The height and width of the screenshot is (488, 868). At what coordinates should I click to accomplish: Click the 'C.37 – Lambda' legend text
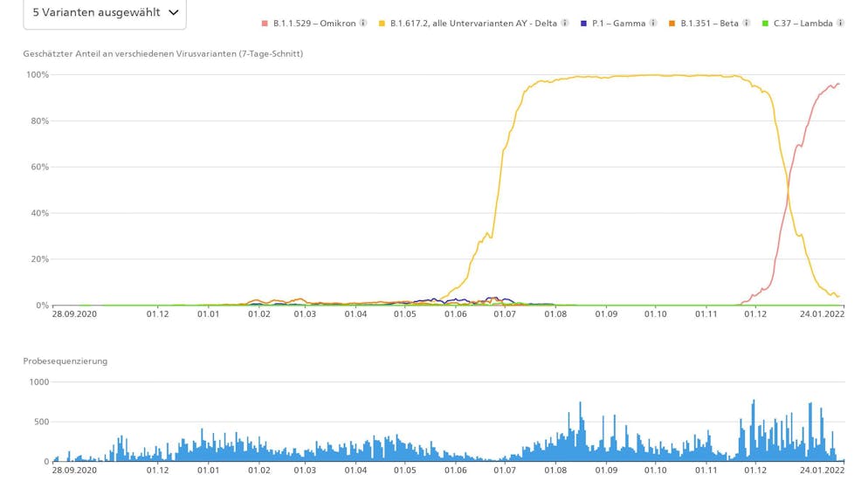point(803,24)
